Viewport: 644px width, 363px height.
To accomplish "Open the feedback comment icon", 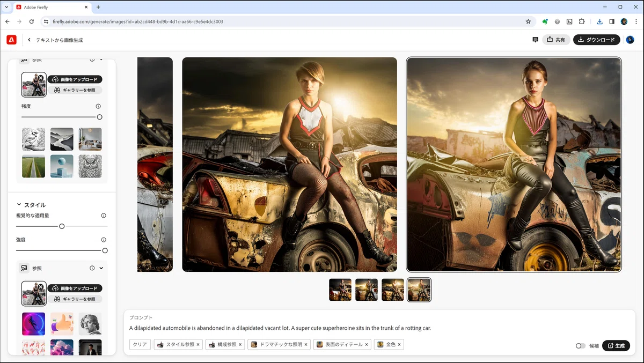I will pyautogui.click(x=535, y=40).
